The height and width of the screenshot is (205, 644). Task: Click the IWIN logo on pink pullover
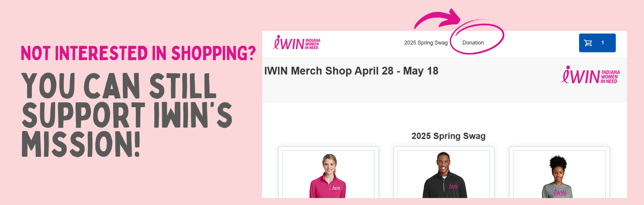click(336, 188)
